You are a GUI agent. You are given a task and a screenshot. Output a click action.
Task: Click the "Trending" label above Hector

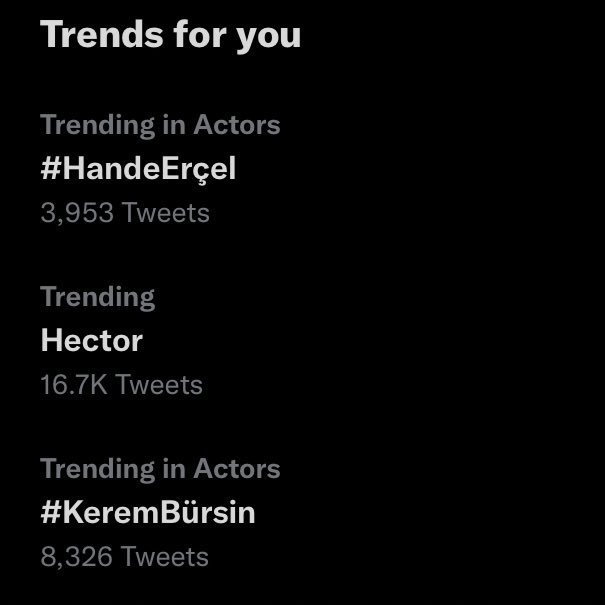[x=98, y=297]
